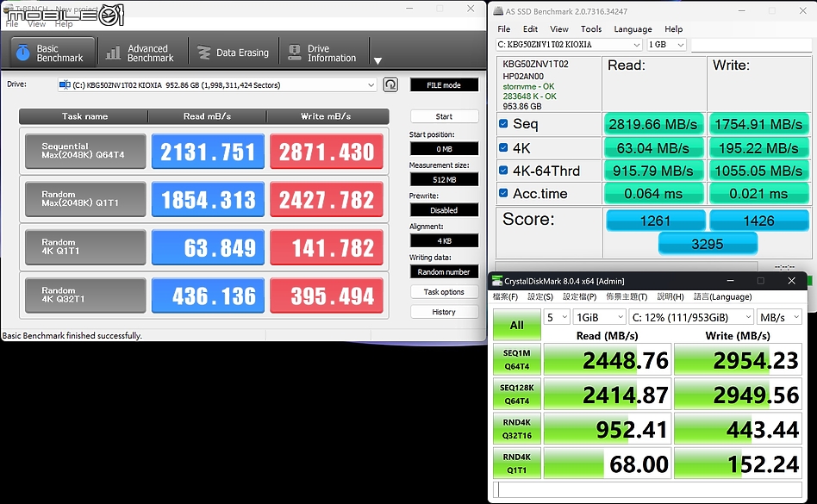Click the CrystalDiskMark title bar app icon
The width and height of the screenshot is (817, 504).
coord(497,281)
